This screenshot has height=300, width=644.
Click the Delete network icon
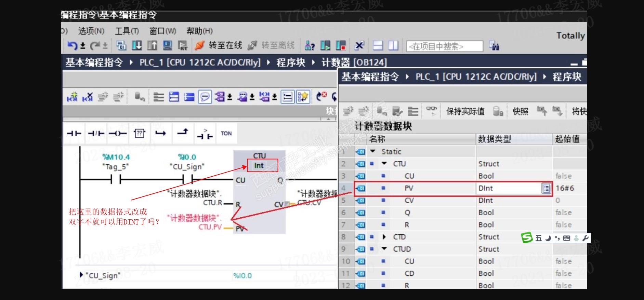point(88,97)
